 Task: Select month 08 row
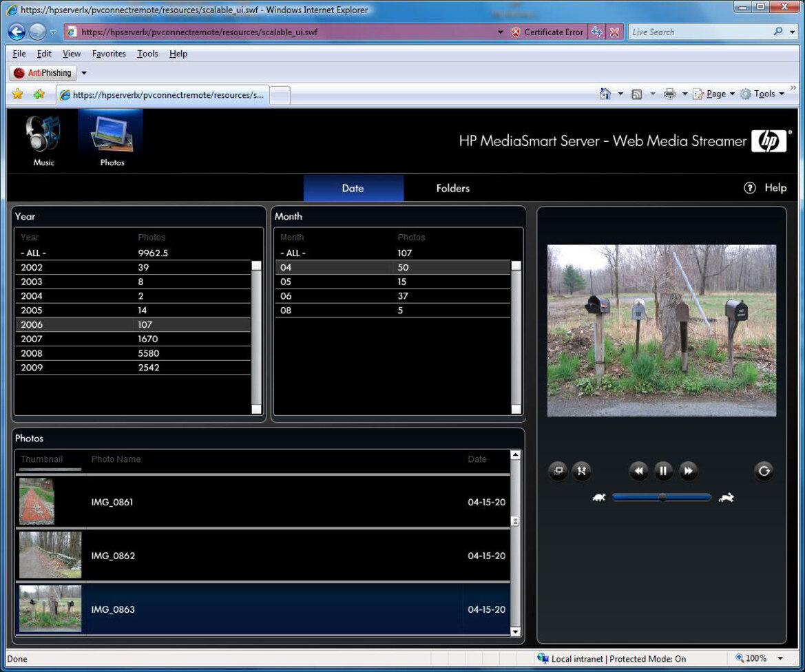(393, 311)
